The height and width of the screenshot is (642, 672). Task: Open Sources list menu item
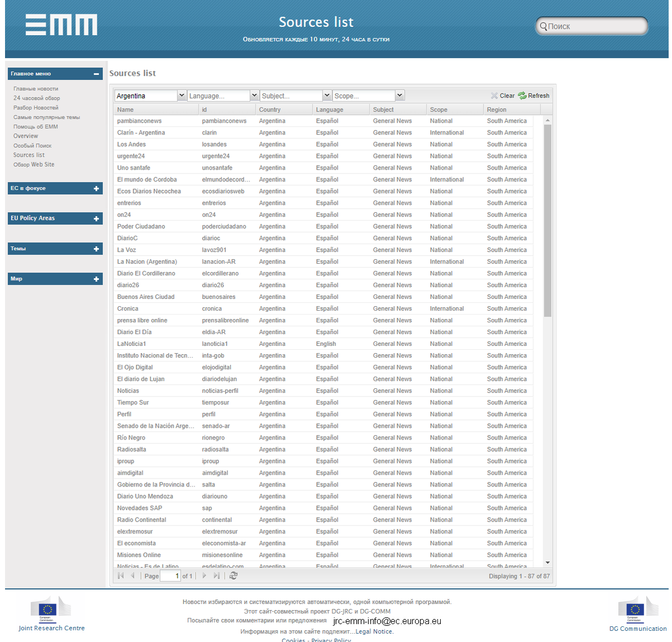tap(29, 155)
